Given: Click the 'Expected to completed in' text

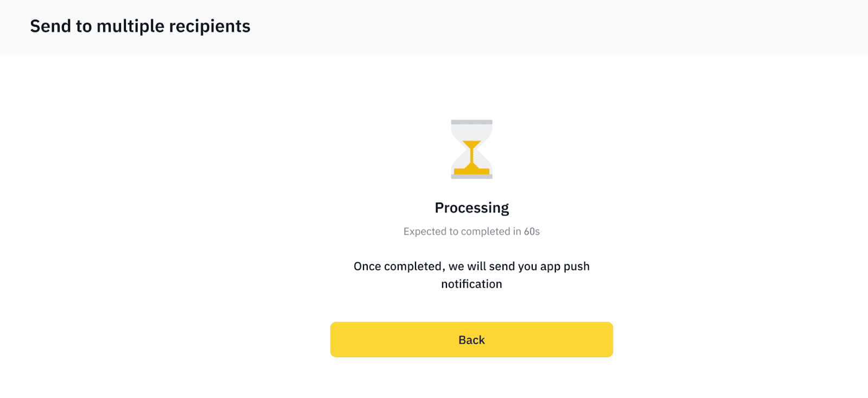Looking at the screenshot, I should click(x=462, y=231).
